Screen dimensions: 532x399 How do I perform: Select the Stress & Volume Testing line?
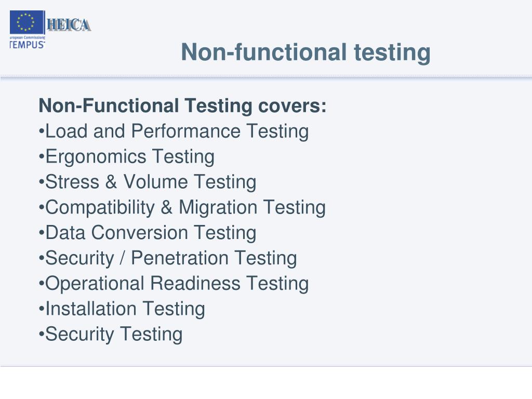pos(148,182)
